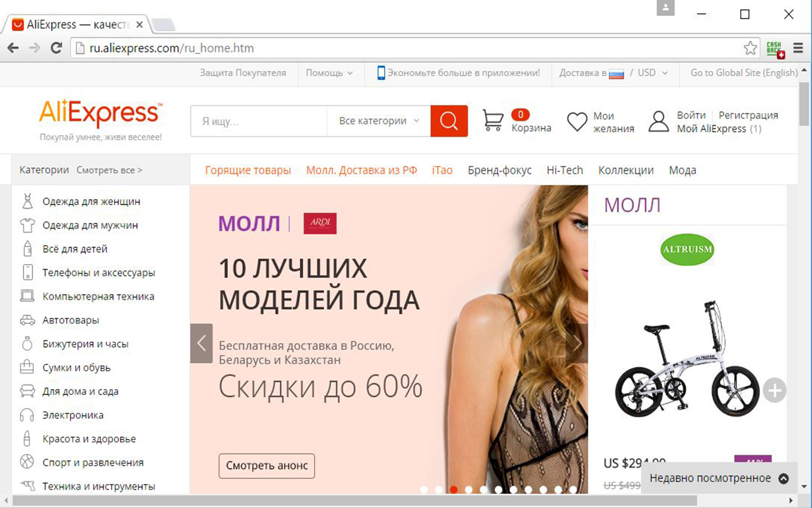Click the bag icon beside Сумки и обувь
This screenshot has width=812, height=508.
[x=27, y=368]
